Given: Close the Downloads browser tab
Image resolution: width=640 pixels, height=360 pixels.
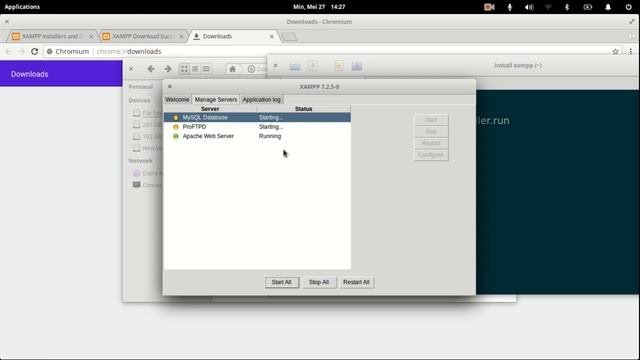Looking at the screenshot, I should (271, 36).
